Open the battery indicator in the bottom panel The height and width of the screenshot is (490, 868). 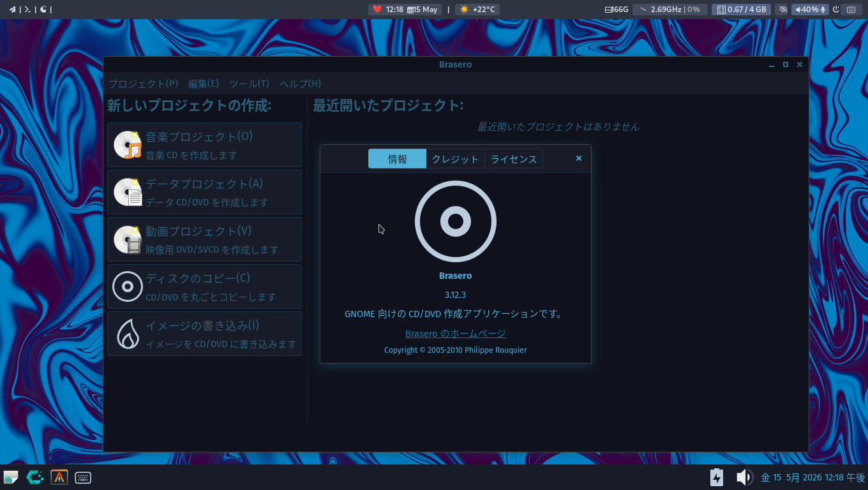point(717,477)
